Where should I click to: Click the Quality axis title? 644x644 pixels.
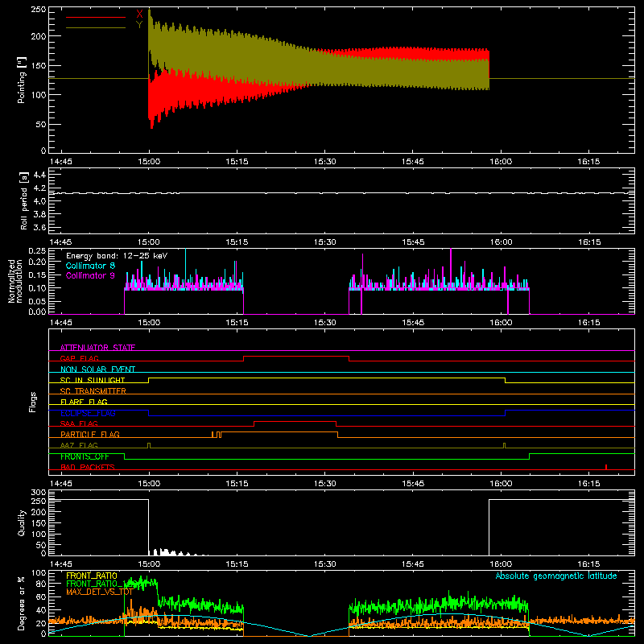[22, 522]
